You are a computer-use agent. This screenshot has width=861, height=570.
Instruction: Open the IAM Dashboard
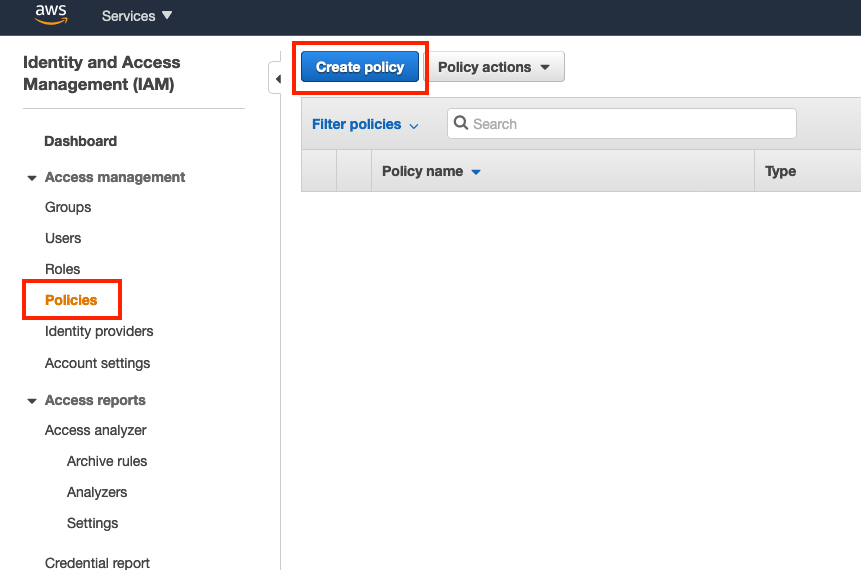click(80, 141)
